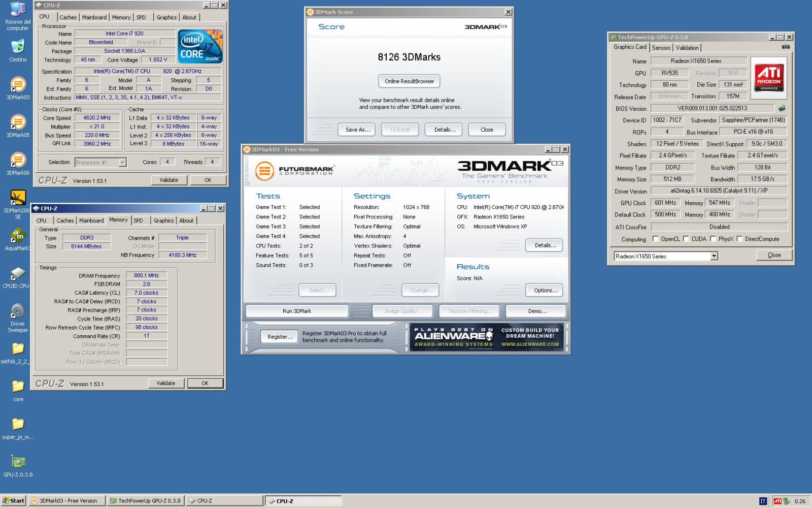Click the ATI tray icon in system tray
The width and height of the screenshot is (812, 508).
pos(777,501)
